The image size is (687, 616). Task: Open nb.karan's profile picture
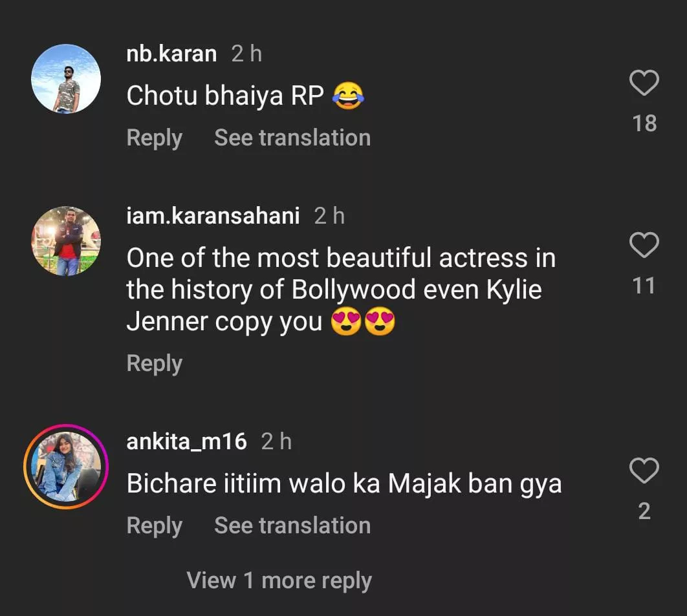[66, 79]
